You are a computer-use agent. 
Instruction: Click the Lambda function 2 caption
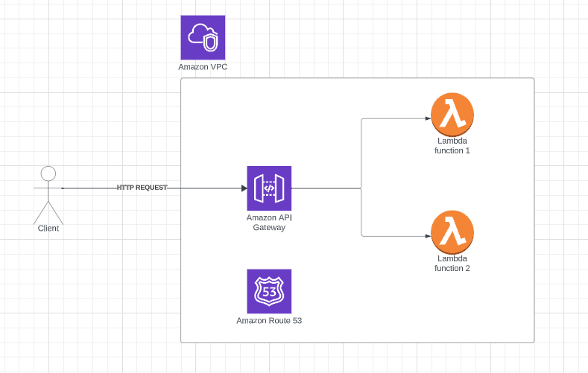pyautogui.click(x=452, y=264)
